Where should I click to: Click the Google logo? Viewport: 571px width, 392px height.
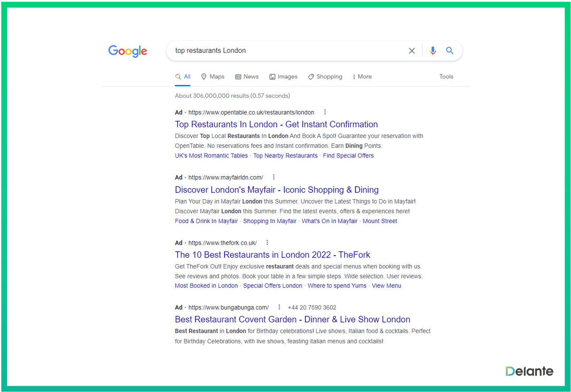pos(127,51)
